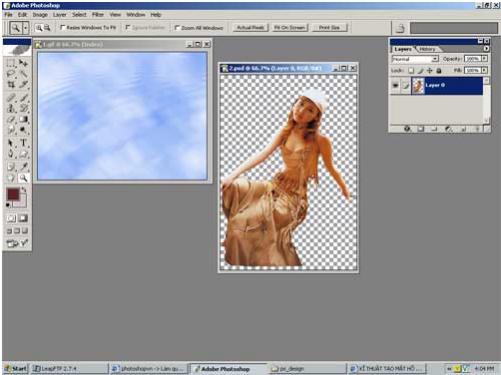Open the File menu
501x375 pixels.
point(8,15)
